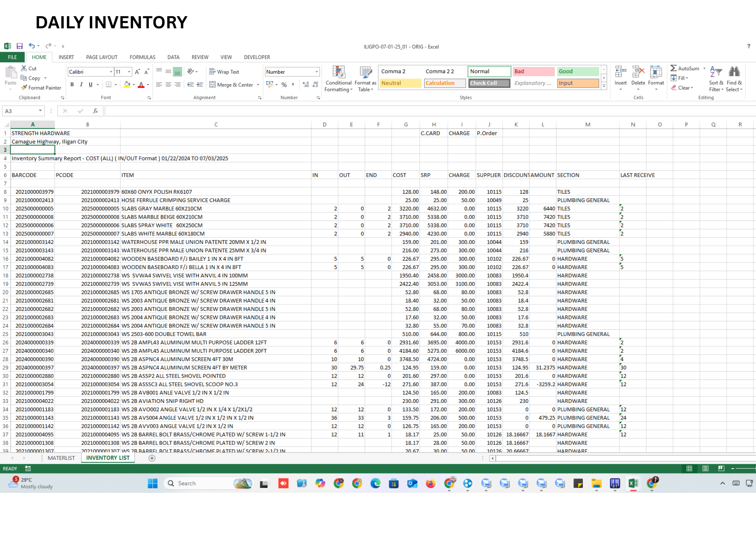
Task: Expand Merge & Center dropdown arrow
Action: pos(258,85)
